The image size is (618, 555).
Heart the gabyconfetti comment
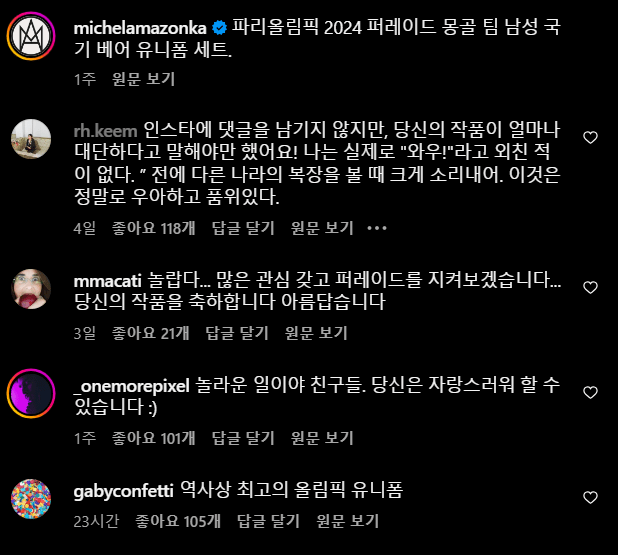pos(590,497)
